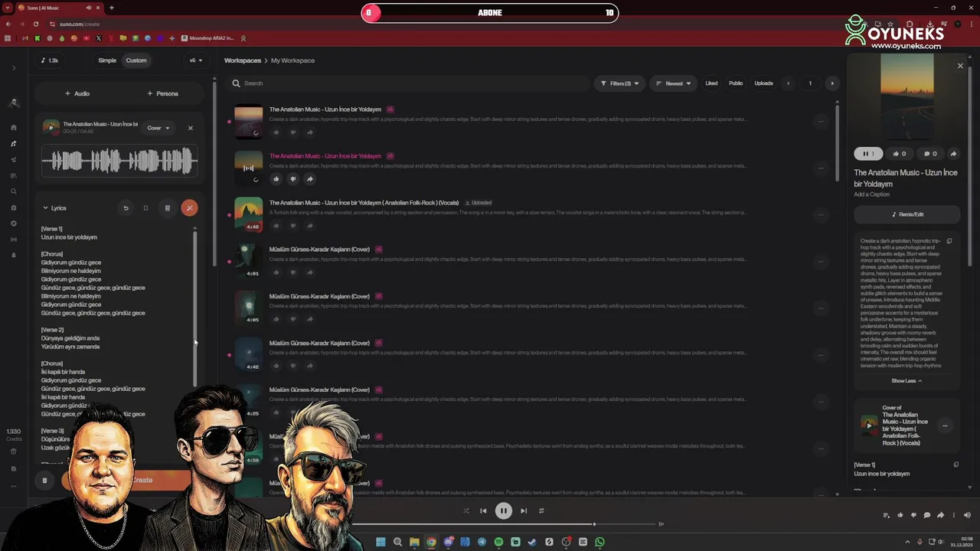Like the second pink-titled Anatolian Music track
Viewport: 980px width, 551px height.
click(276, 179)
